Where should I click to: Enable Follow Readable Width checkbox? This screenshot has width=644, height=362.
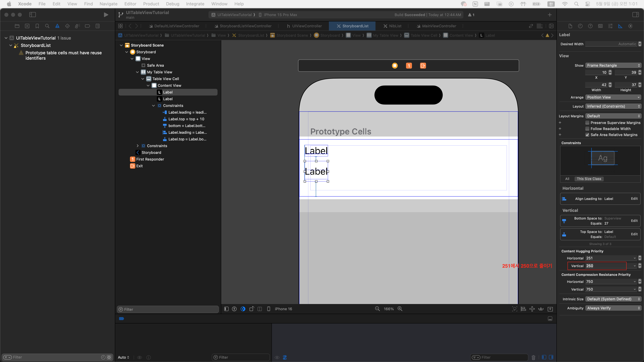[x=587, y=129]
